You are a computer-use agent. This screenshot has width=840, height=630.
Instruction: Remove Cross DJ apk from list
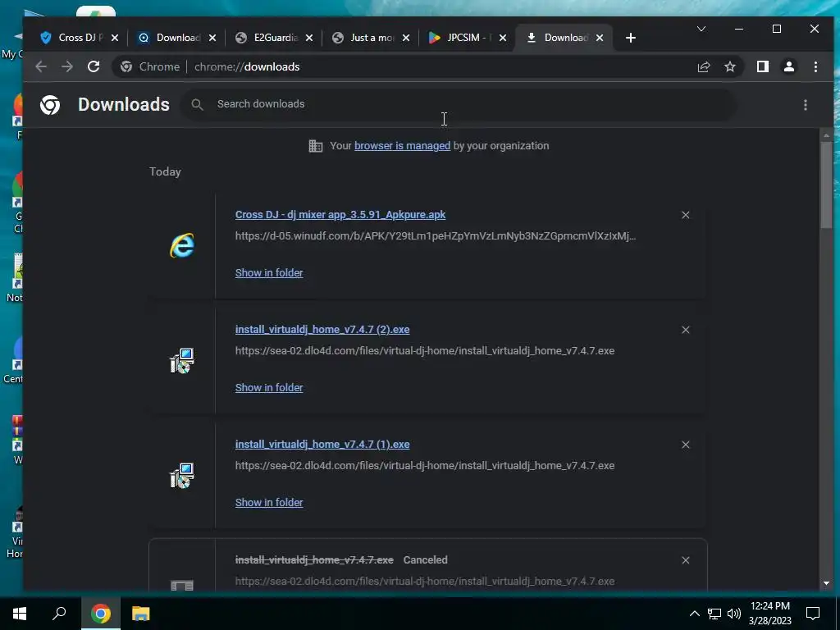pyautogui.click(x=685, y=215)
